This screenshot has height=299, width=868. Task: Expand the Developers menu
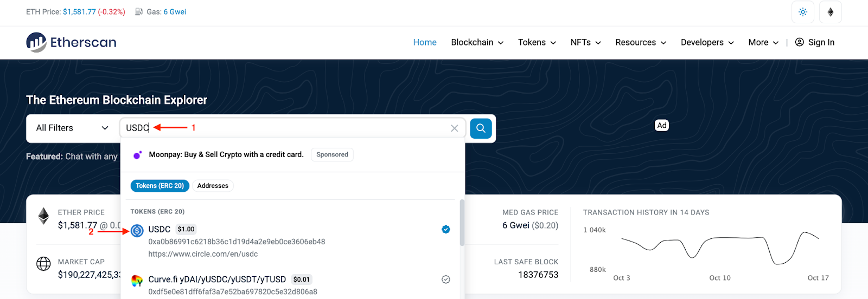coord(707,42)
